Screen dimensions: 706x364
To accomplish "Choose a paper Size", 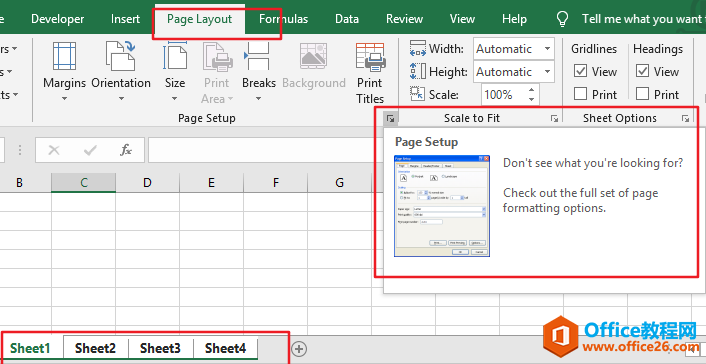I will [175, 71].
